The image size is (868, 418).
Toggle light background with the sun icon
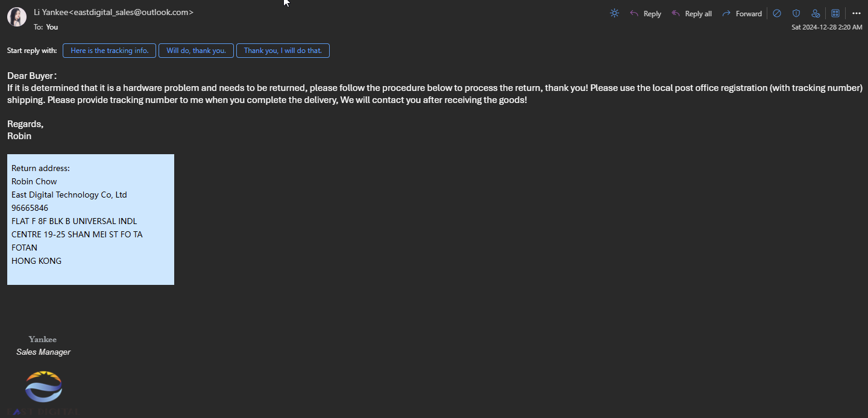click(x=614, y=13)
